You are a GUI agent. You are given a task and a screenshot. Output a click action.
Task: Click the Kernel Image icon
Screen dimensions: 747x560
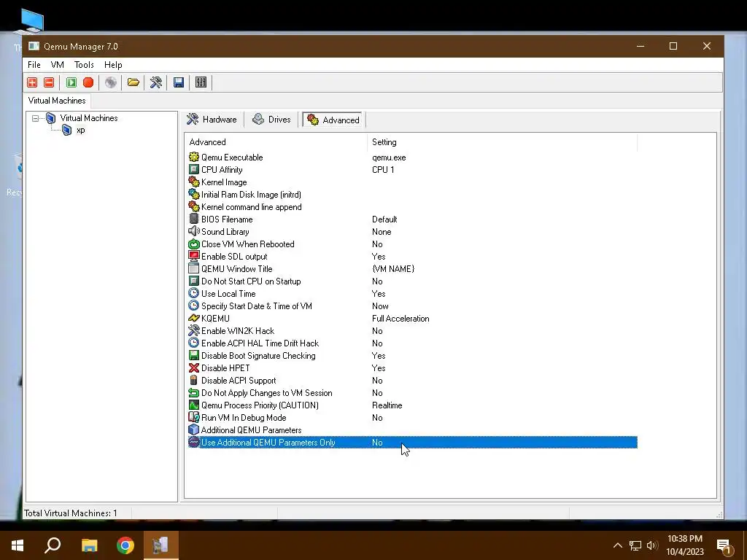pyautogui.click(x=194, y=182)
